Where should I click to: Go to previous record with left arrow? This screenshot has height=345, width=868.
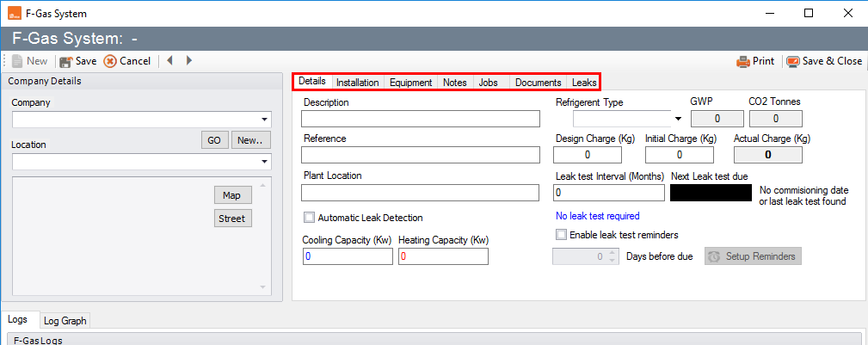[x=170, y=61]
